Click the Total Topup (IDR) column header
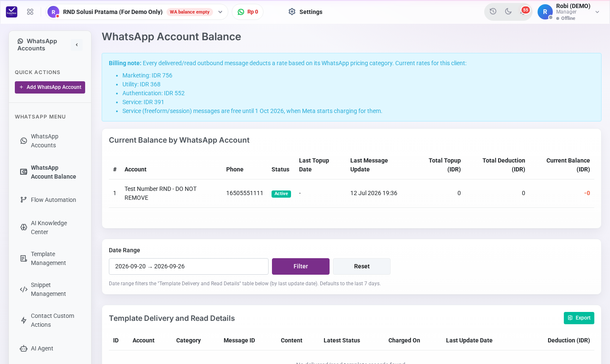Viewport: 610px width, 364px height. point(445,165)
